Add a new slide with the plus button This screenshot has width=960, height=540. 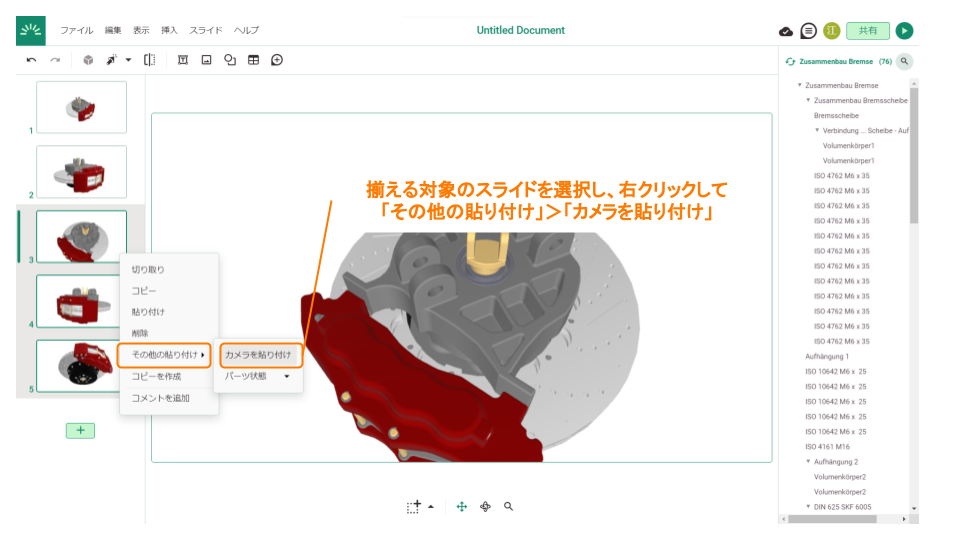point(80,430)
